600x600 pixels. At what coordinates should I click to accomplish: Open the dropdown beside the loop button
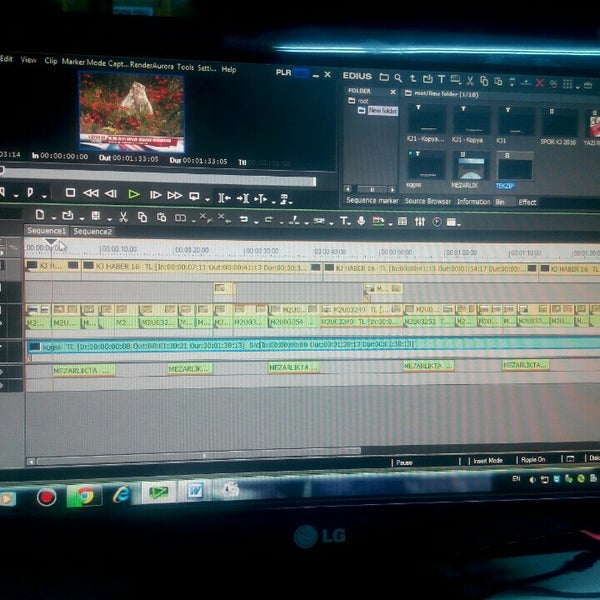(x=207, y=199)
